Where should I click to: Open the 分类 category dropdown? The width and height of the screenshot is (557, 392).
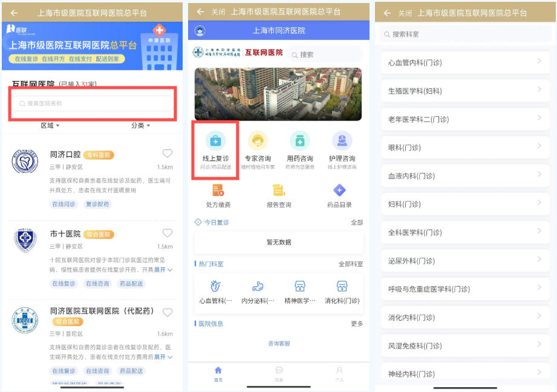140,126
